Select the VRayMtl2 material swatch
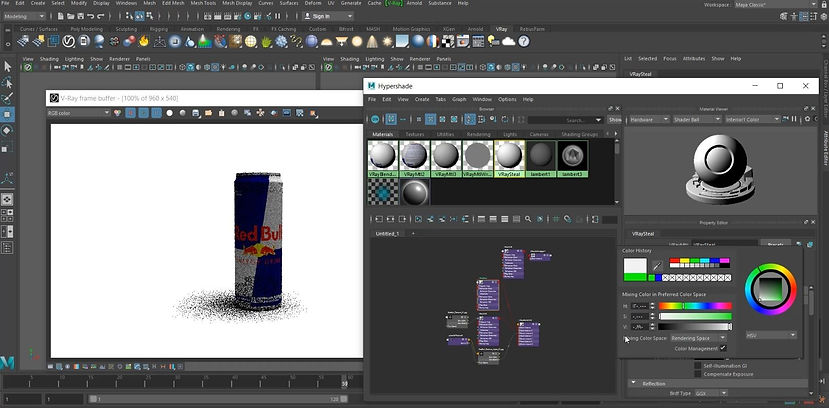 (414, 159)
